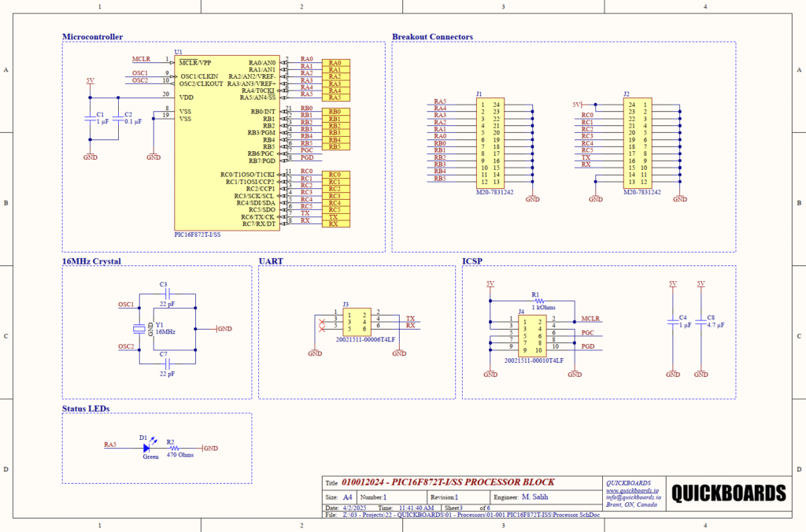
Task: Select the QUICKBOARDS logo in the title block
Action: [730, 491]
